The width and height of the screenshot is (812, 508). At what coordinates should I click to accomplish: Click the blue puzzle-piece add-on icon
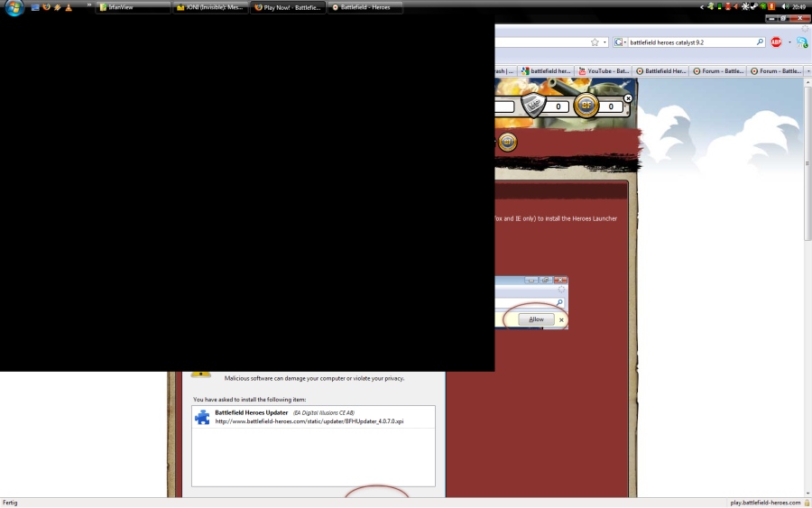point(202,417)
